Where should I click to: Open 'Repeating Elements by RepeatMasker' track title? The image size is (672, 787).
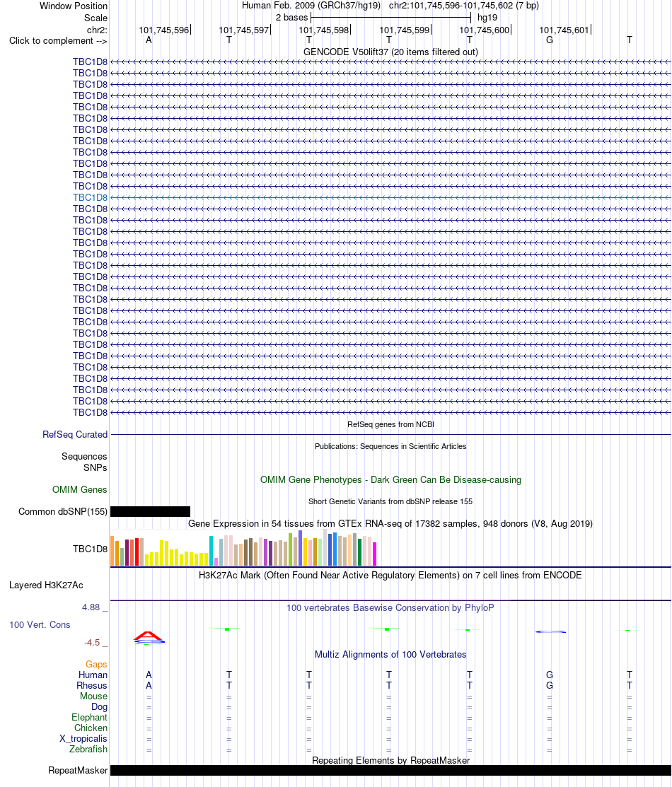click(390, 761)
